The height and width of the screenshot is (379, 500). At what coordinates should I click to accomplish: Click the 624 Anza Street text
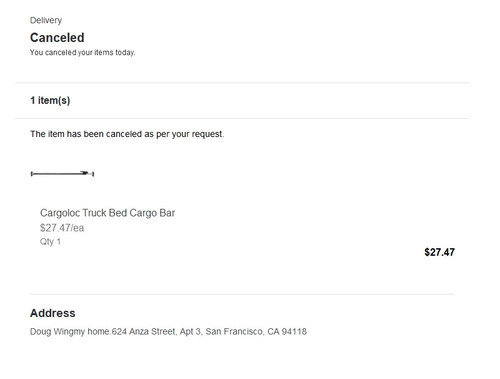(143, 332)
